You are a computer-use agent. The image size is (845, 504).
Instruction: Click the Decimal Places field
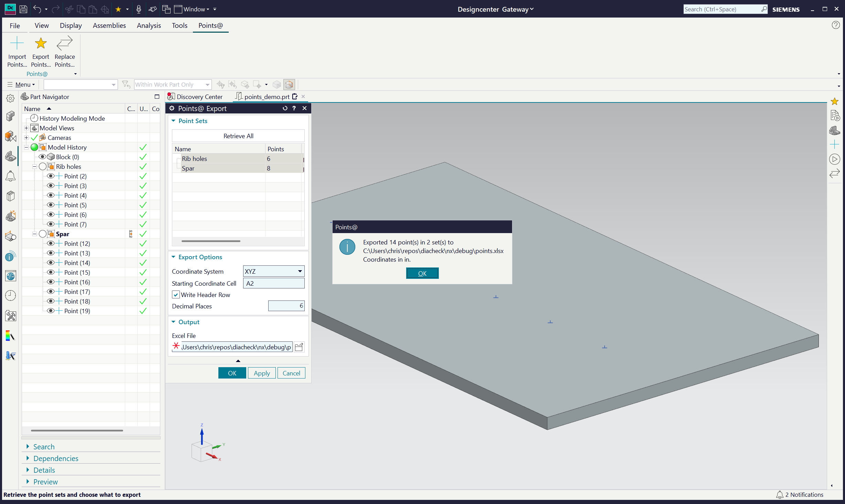[x=286, y=306]
